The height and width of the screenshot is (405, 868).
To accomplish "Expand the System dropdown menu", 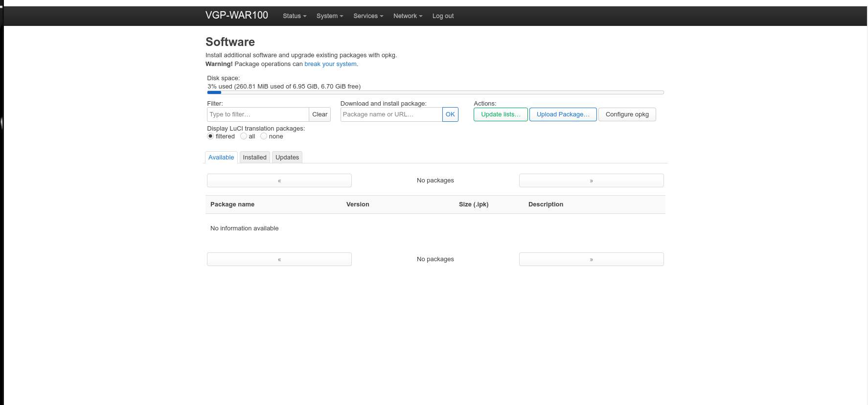I will [329, 16].
